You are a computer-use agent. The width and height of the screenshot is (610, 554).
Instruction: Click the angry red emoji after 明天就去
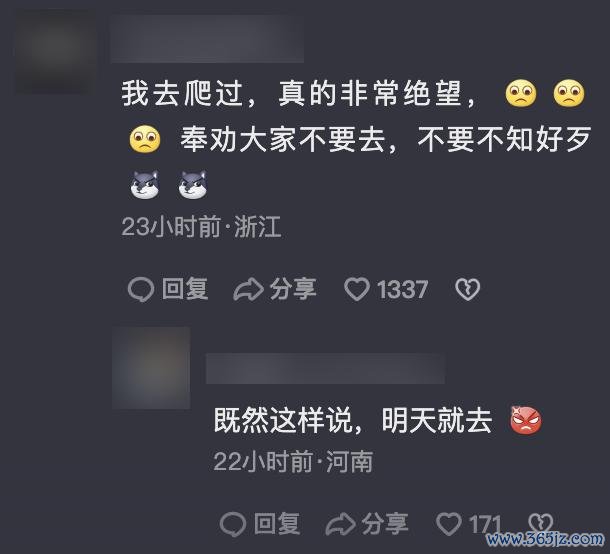tap(526, 420)
